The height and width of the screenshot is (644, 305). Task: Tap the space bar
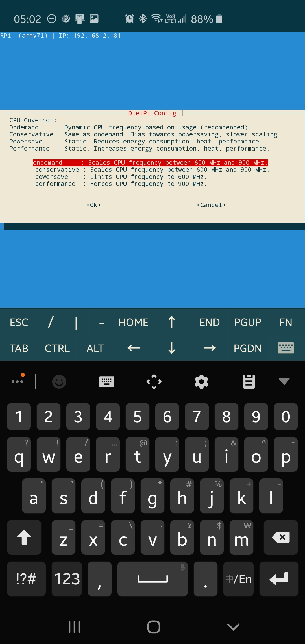click(x=152, y=579)
